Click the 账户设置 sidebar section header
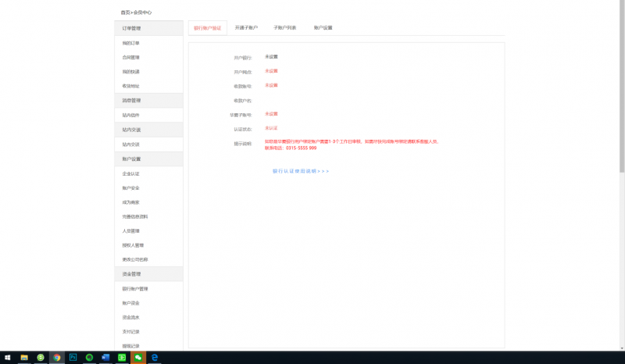The image size is (625, 364). tap(148, 159)
